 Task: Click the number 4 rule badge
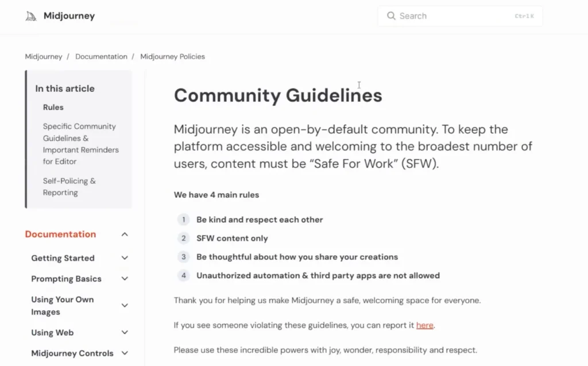coord(183,276)
